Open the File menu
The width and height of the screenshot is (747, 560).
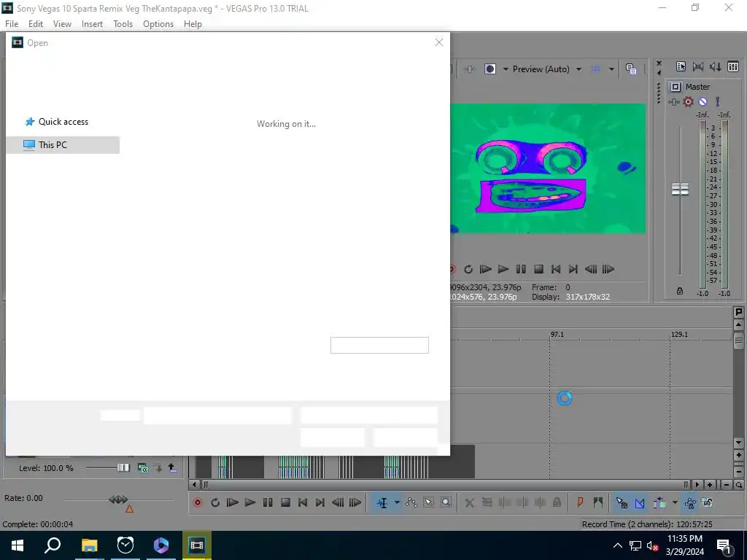12,24
